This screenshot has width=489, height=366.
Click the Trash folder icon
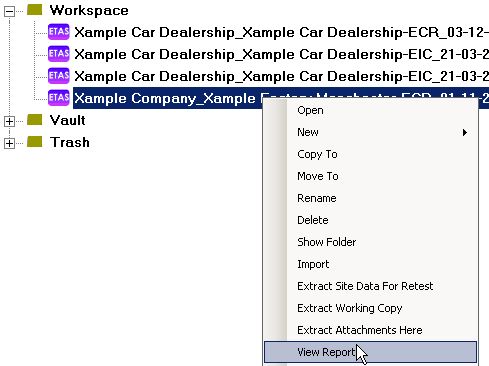tap(35, 142)
